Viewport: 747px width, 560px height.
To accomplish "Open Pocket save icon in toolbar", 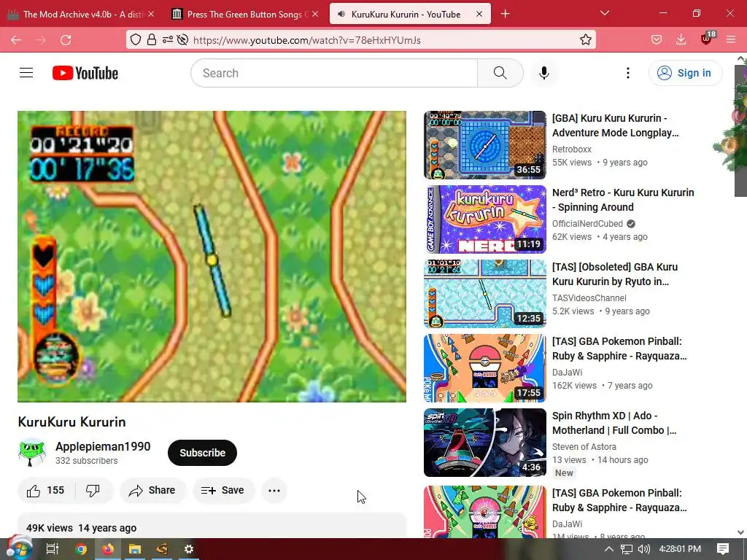I will 657,40.
